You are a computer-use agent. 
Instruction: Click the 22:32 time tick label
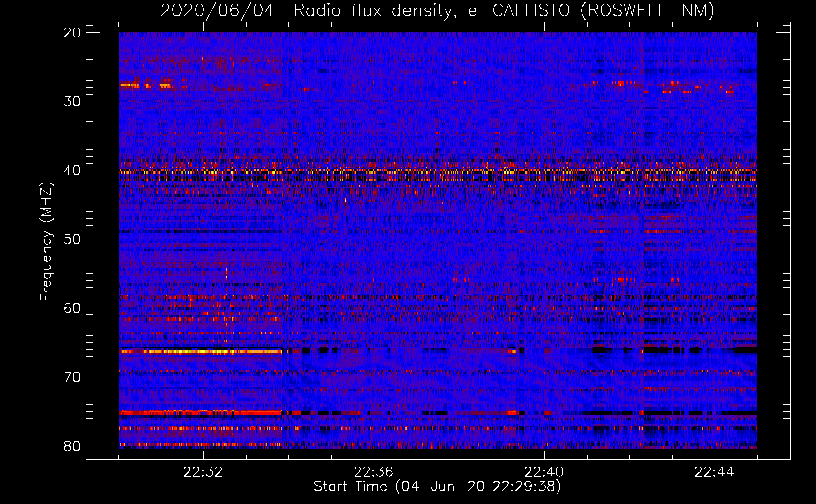[x=203, y=472]
